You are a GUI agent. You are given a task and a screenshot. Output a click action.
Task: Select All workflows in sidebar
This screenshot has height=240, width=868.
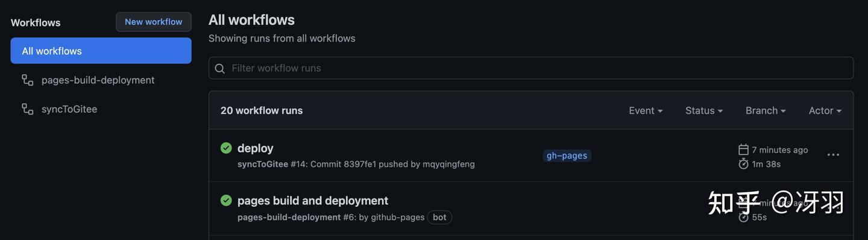(101, 51)
